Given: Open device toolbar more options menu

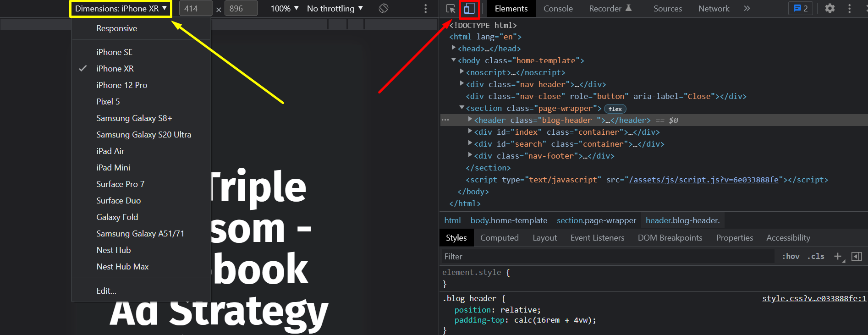Looking at the screenshot, I should click(x=425, y=8).
